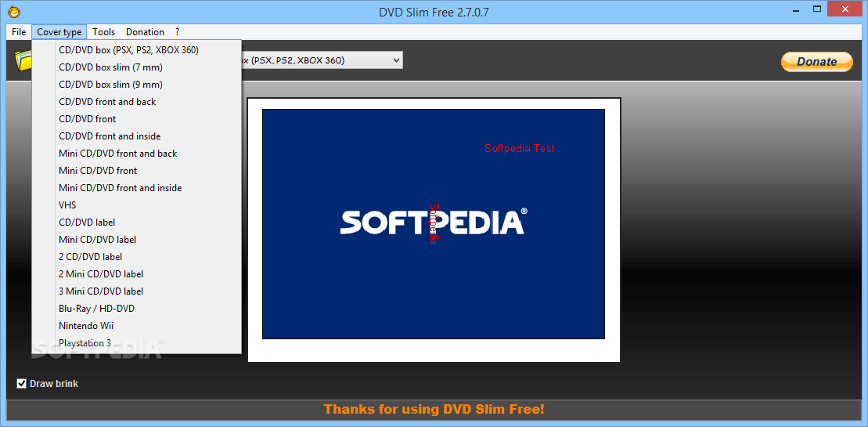Choose the VHS cover type

tap(137, 205)
